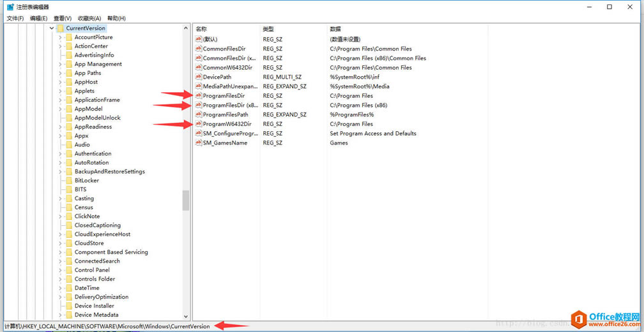Screen dimensions: 644x332
Task: Expand the AppModel key
Action: (x=60, y=109)
